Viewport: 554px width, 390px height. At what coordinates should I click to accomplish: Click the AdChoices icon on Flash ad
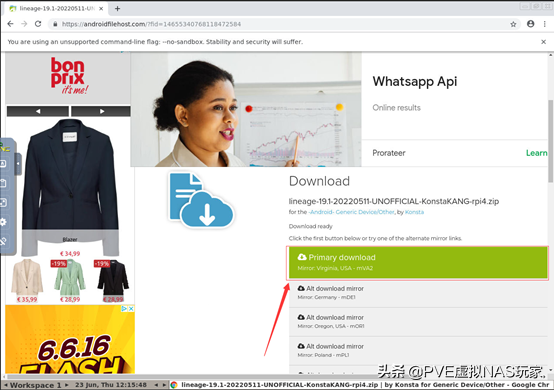click(x=124, y=308)
